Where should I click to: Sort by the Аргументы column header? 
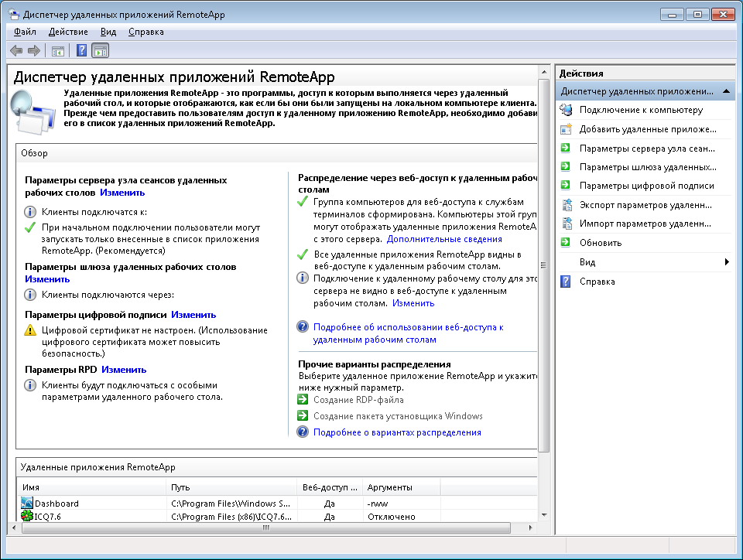click(x=402, y=487)
